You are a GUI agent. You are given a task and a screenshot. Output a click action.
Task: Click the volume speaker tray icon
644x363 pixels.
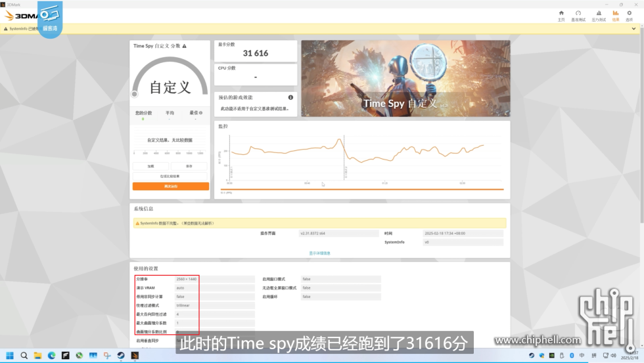pos(613,356)
